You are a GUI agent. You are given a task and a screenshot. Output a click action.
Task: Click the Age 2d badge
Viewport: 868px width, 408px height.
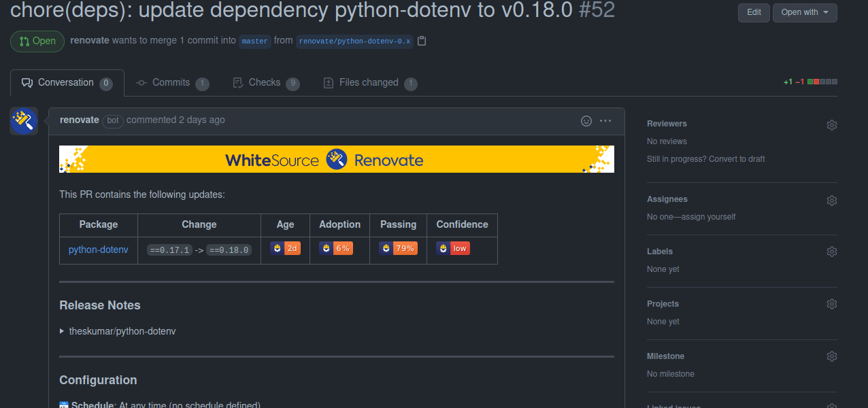pyautogui.click(x=286, y=248)
